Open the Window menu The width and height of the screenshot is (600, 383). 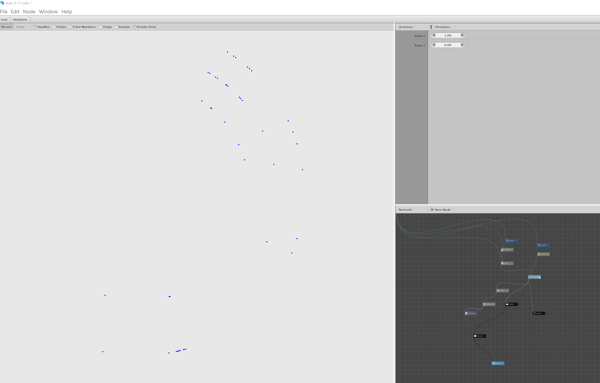(48, 12)
